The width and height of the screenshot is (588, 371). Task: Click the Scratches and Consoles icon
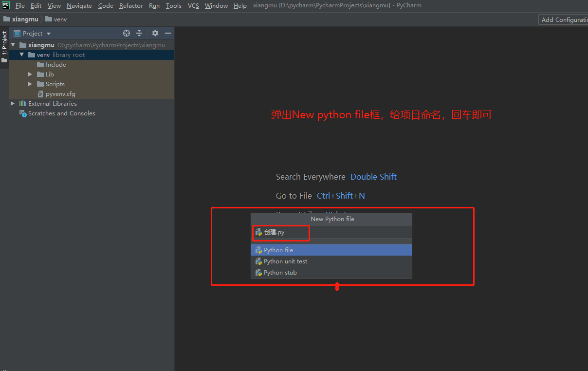click(23, 113)
